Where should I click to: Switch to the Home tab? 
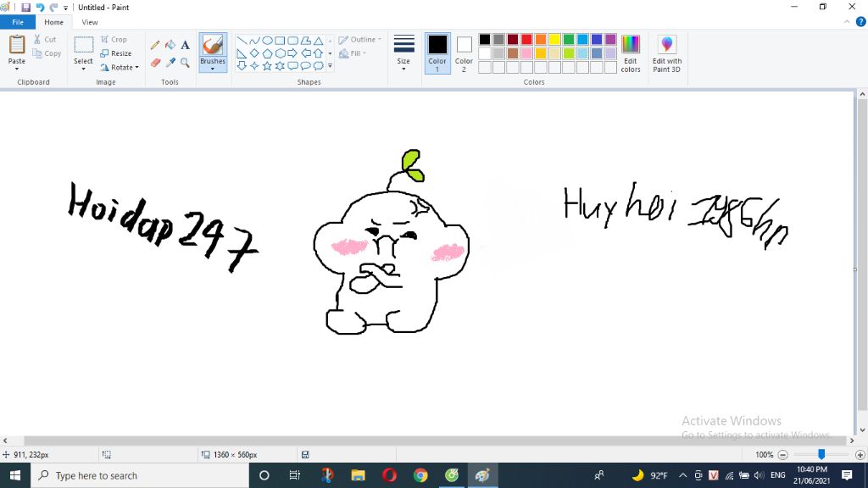(53, 22)
